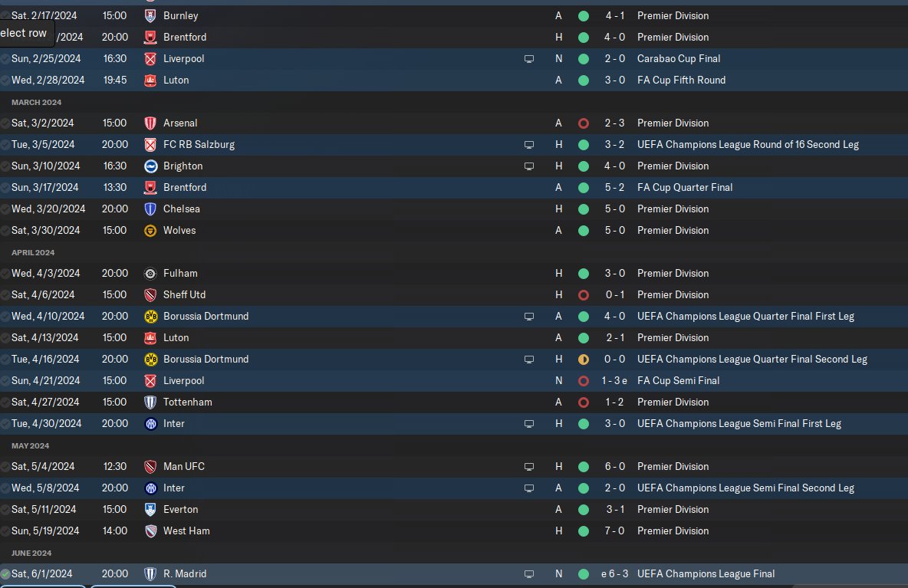
Task: Click the red loss indicator for Arsenal match
Action: 583,123
